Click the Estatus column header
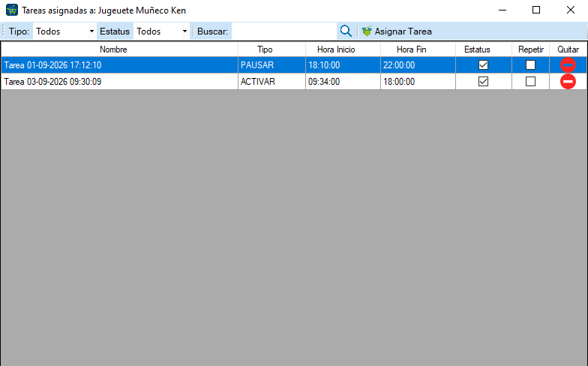The width and height of the screenshot is (588, 366). coord(483,49)
